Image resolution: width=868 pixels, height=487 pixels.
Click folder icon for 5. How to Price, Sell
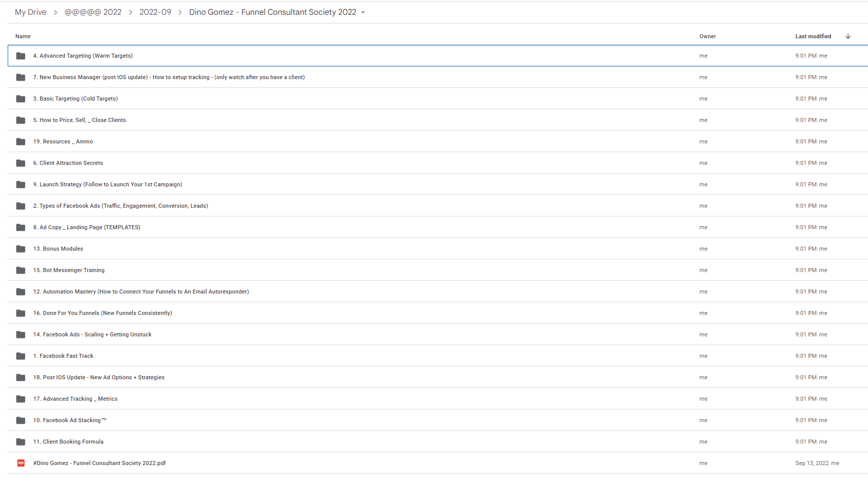20,120
